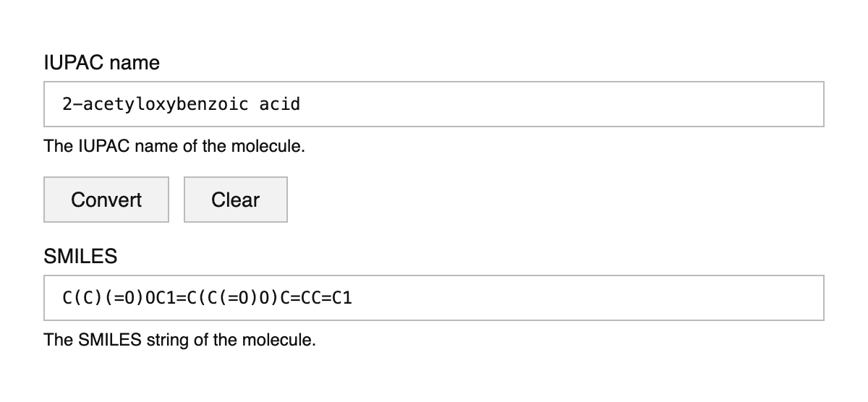Click "2-acetyloxybenzoic" in the name field
The width and height of the screenshot is (868, 402).
pyautogui.click(x=156, y=104)
